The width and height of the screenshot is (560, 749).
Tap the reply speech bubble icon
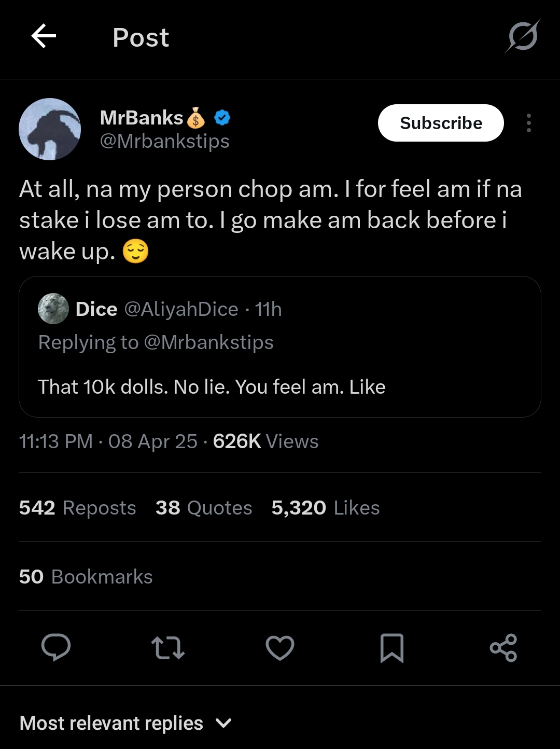click(x=56, y=647)
